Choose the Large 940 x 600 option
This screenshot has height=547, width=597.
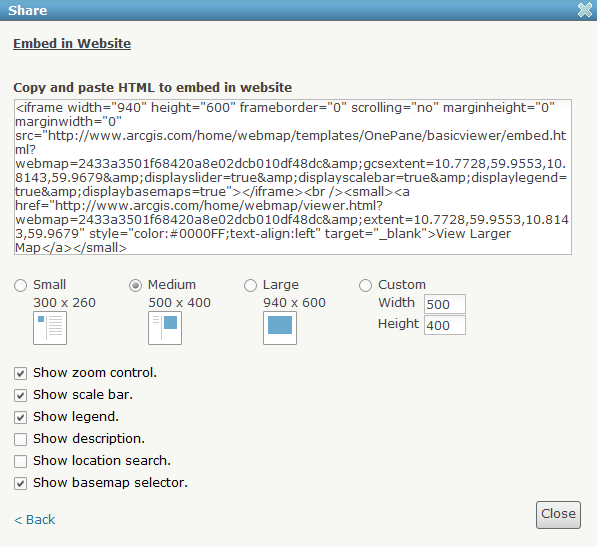(251, 285)
